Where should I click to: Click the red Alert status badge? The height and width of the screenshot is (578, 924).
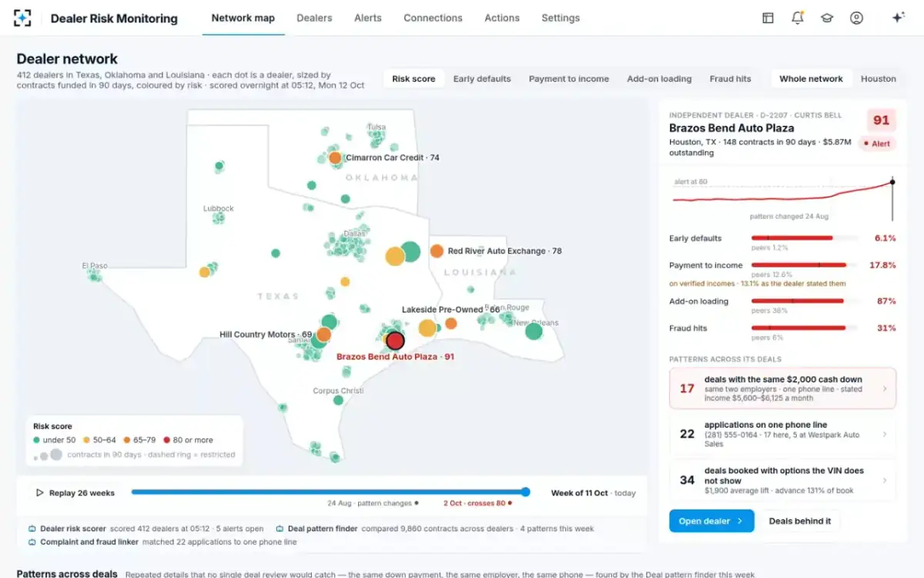coord(876,143)
